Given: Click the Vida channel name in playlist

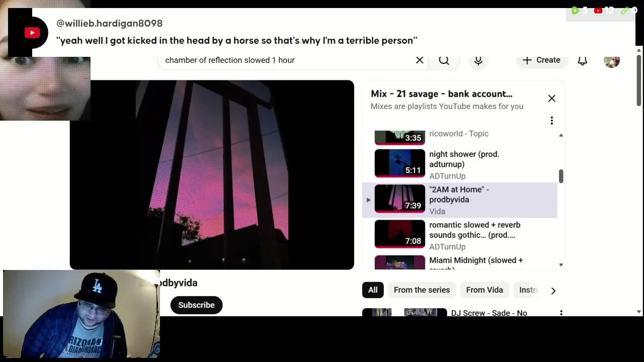Looking at the screenshot, I should 437,212.
